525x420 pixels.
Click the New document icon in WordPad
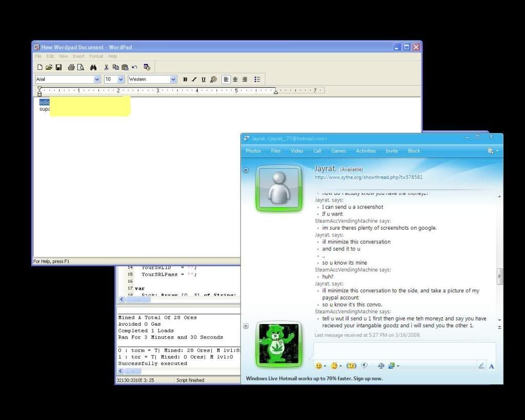coord(40,67)
